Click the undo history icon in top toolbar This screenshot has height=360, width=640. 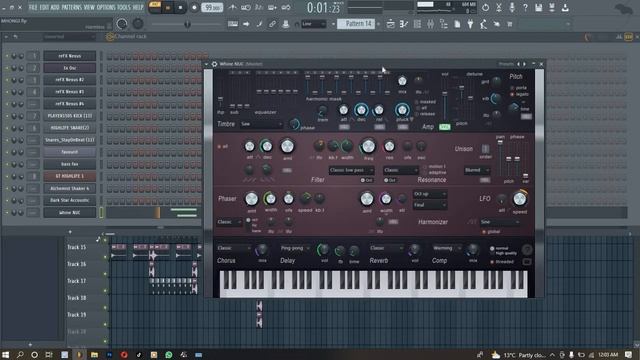click(485, 7)
